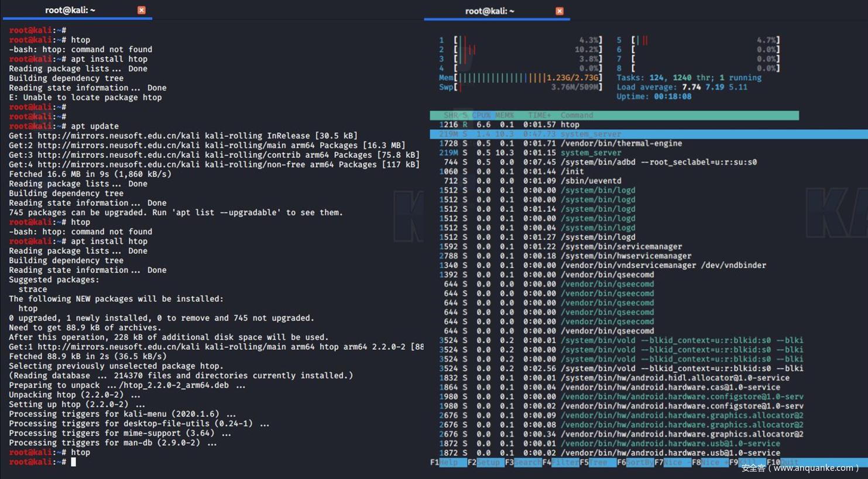
Task: Sort processes by MEM% column header
Action: click(504, 115)
